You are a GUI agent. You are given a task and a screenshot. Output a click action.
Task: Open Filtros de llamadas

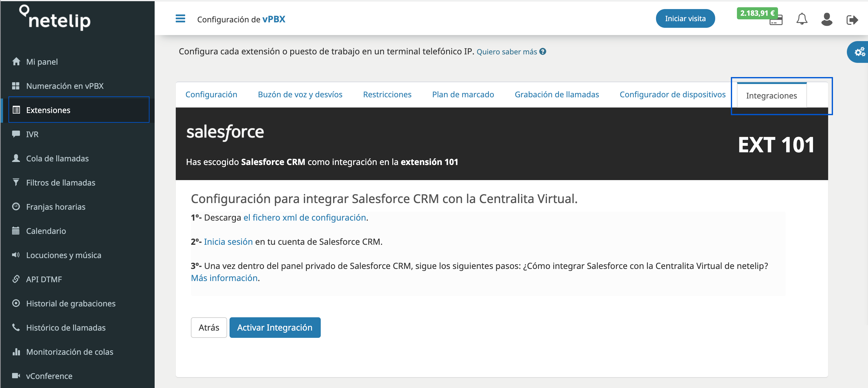click(61, 183)
